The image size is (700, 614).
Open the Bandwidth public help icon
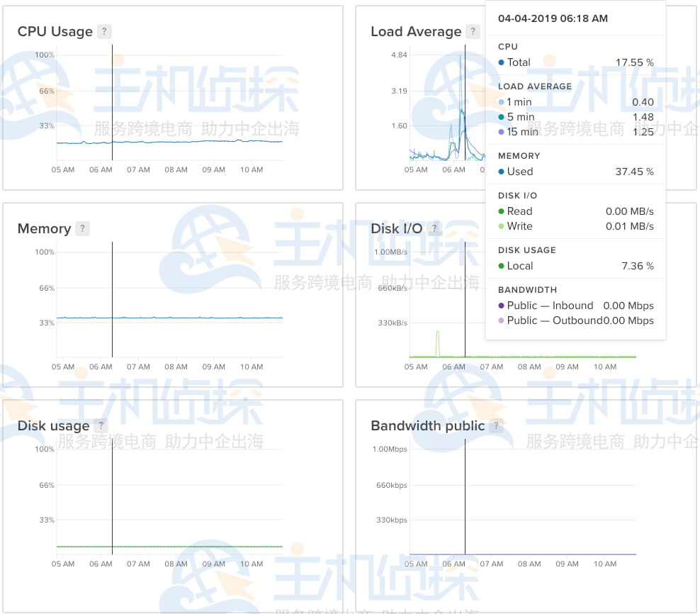pos(496,425)
